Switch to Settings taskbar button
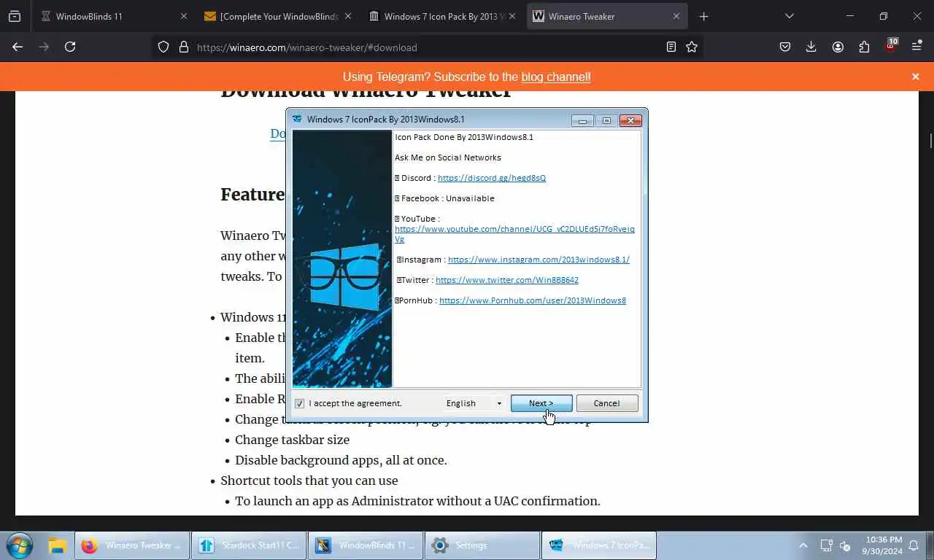Image resolution: width=934 pixels, height=560 pixels. point(482,545)
